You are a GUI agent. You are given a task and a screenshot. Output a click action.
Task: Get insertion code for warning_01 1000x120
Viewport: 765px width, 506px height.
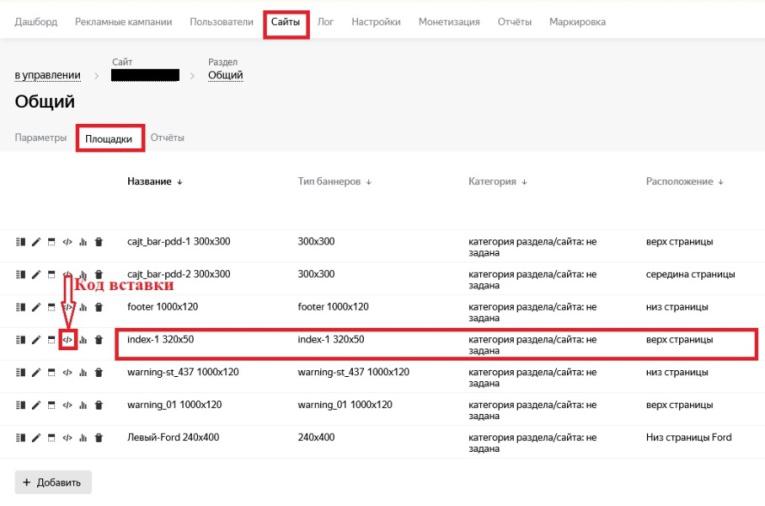tap(67, 405)
